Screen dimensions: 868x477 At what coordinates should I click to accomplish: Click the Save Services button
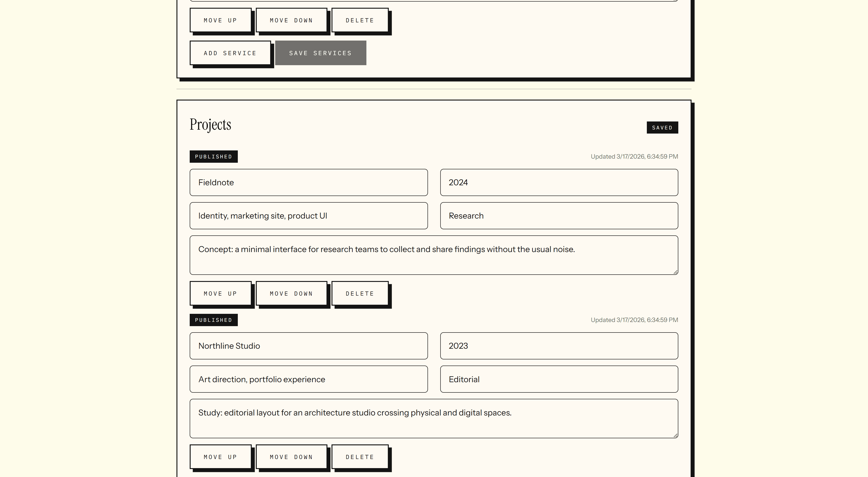[x=320, y=53]
